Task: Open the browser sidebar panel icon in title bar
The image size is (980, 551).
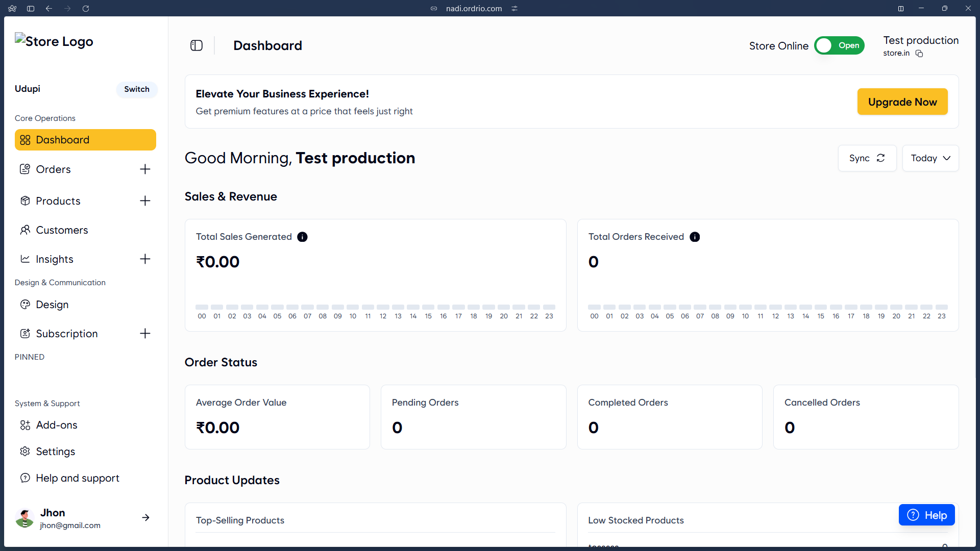Action: [31, 9]
